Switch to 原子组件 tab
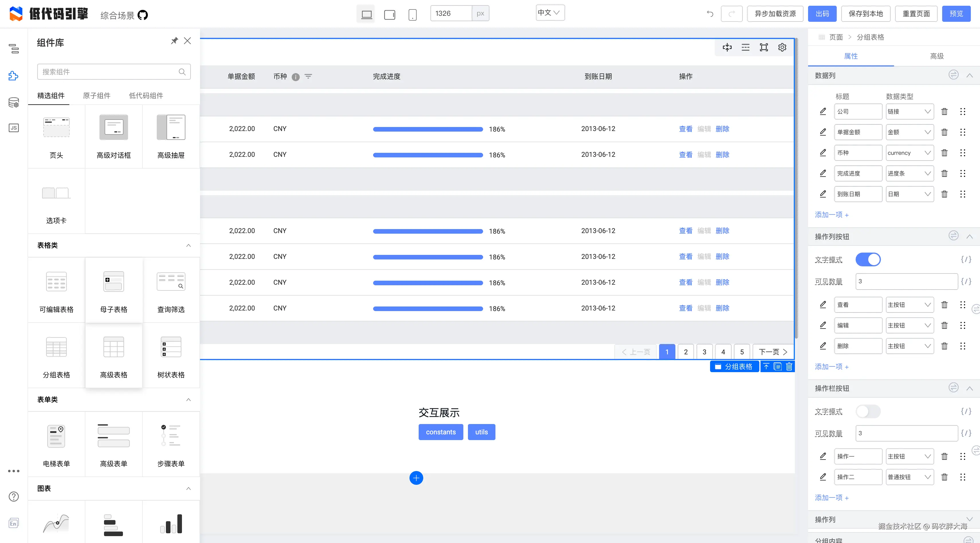Image resolution: width=980 pixels, height=543 pixels. coord(97,95)
